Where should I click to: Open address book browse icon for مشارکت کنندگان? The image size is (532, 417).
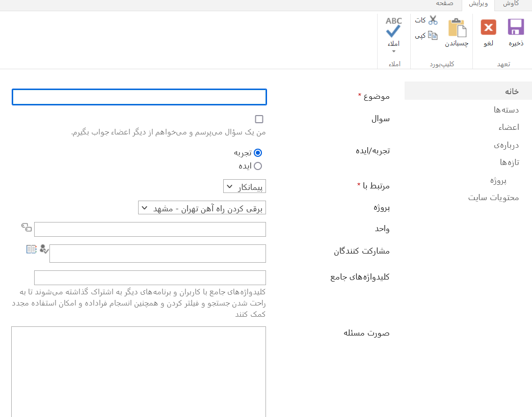pos(31,249)
